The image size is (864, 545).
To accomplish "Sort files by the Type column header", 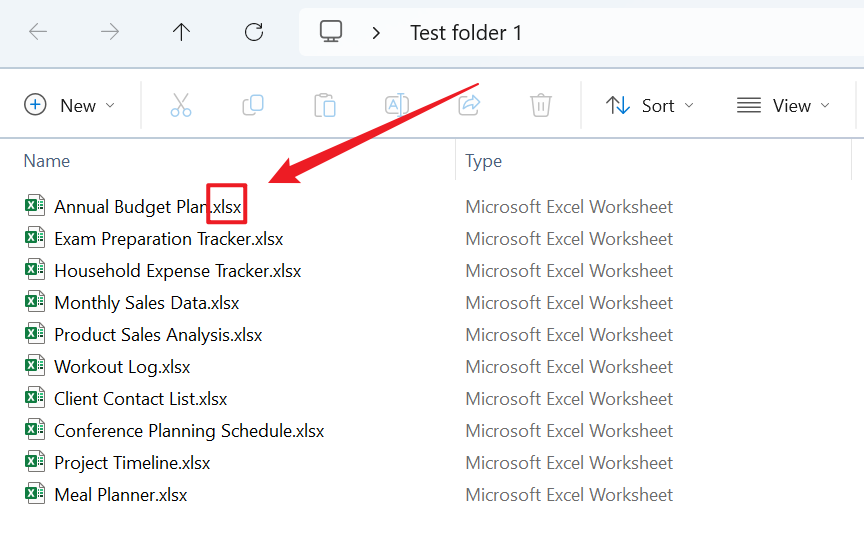I will coord(484,161).
